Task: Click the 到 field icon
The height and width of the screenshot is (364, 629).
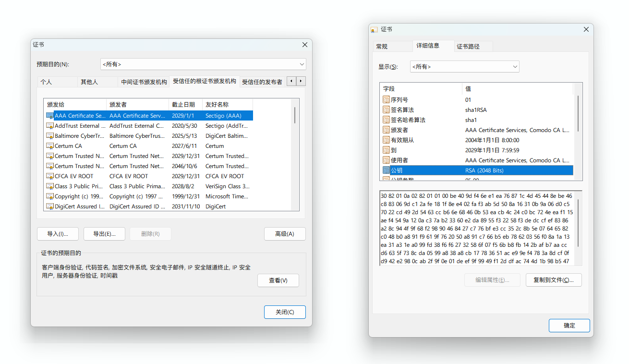Action: tap(386, 150)
